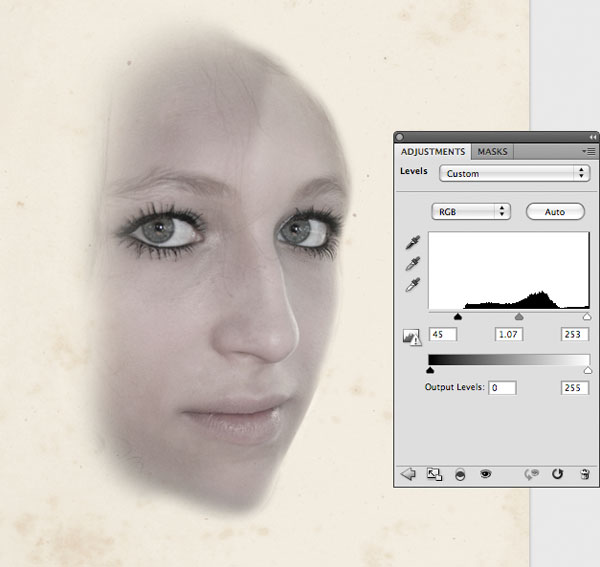The width and height of the screenshot is (600, 567).
Task: Toggle clip to layer icon
Action: point(460,475)
